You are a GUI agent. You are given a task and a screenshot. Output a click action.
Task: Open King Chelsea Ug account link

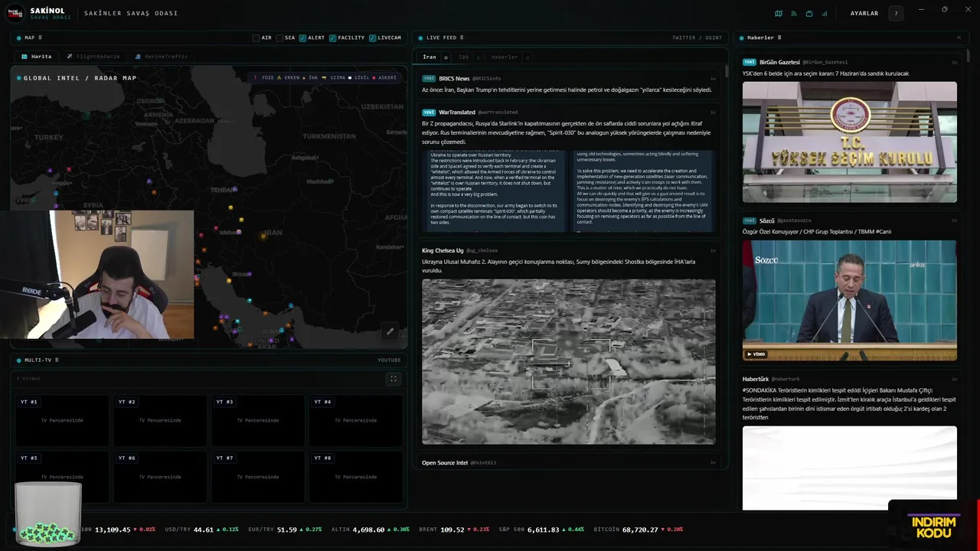443,250
